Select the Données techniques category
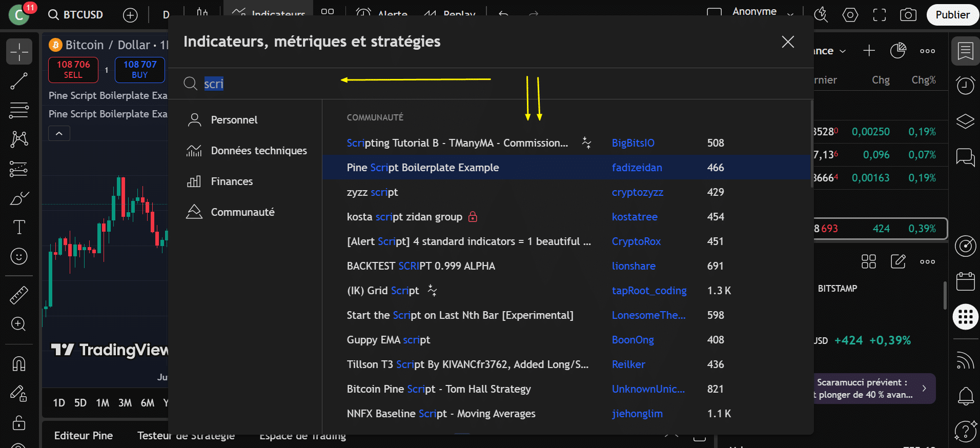Screen dimensions: 980x448 [245, 151]
